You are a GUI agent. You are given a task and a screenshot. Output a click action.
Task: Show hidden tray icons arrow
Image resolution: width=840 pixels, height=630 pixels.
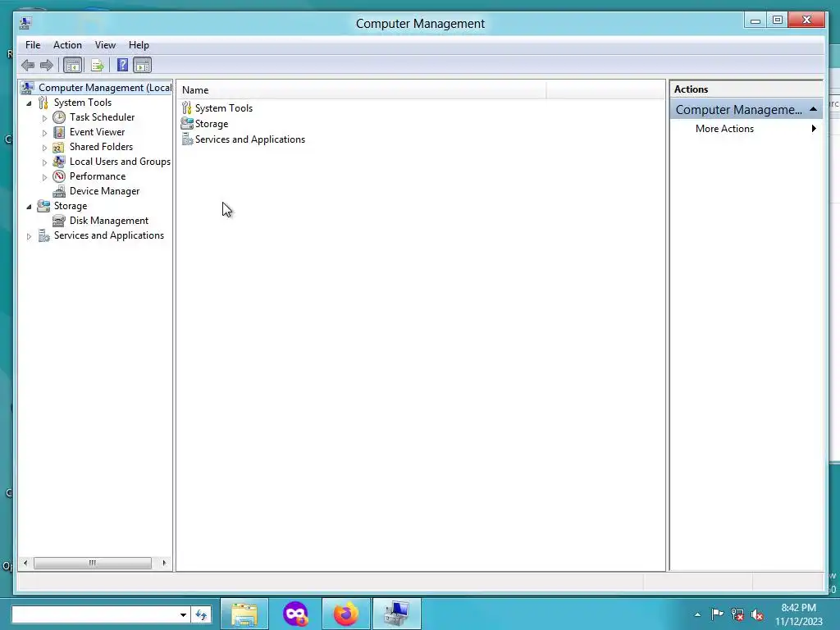tap(697, 614)
